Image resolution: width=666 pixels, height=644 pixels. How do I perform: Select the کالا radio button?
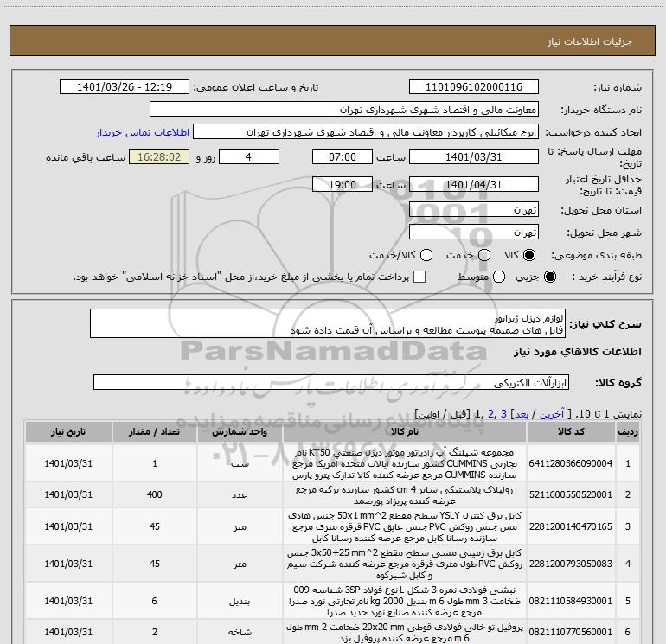pos(529,255)
